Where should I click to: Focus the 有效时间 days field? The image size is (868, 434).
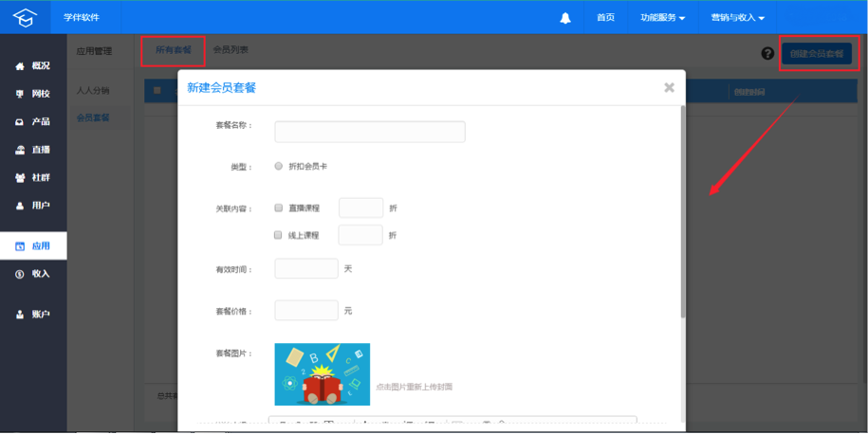(306, 269)
